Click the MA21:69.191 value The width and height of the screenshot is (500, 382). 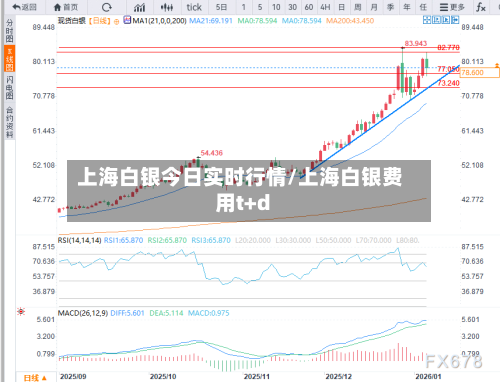[211, 21]
